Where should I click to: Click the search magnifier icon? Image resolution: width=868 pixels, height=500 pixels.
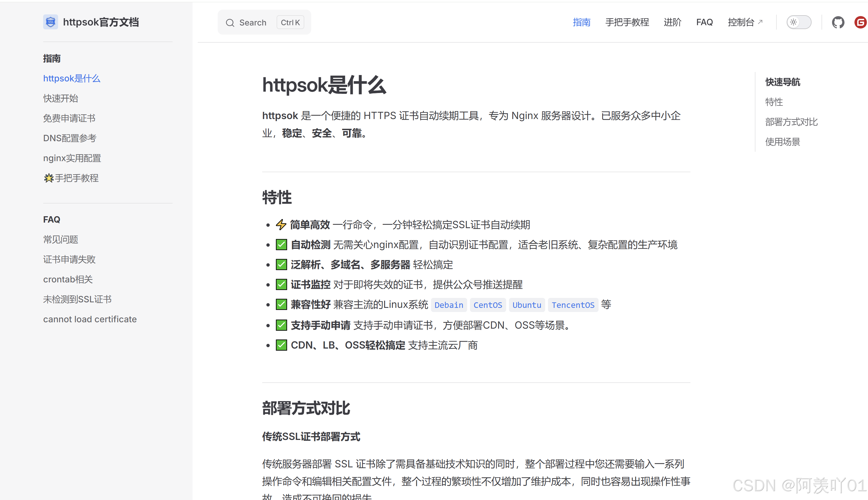(x=230, y=23)
